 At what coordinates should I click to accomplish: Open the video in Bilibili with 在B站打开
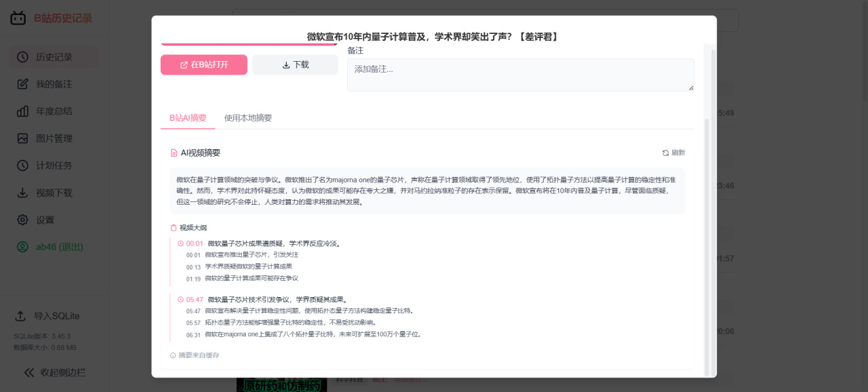(204, 64)
